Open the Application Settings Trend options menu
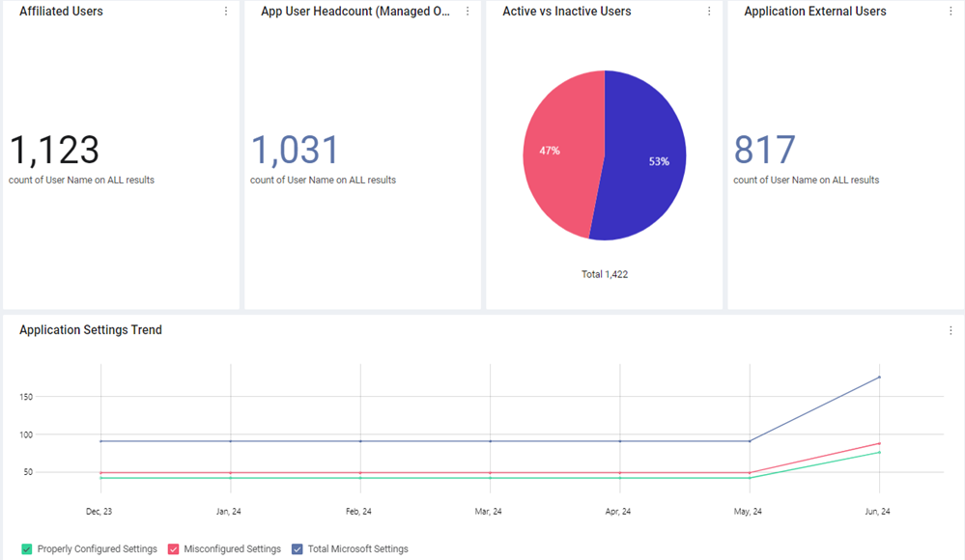The image size is (965, 560). (951, 330)
